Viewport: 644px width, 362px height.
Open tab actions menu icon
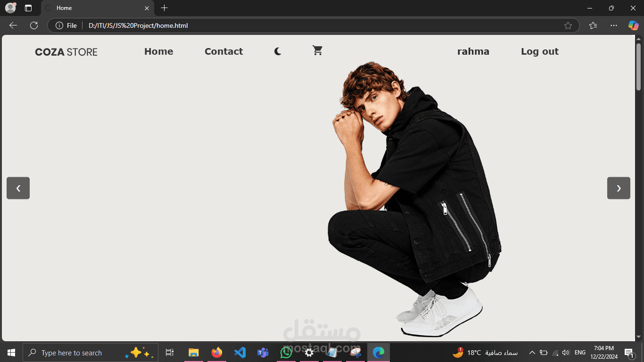28,8
